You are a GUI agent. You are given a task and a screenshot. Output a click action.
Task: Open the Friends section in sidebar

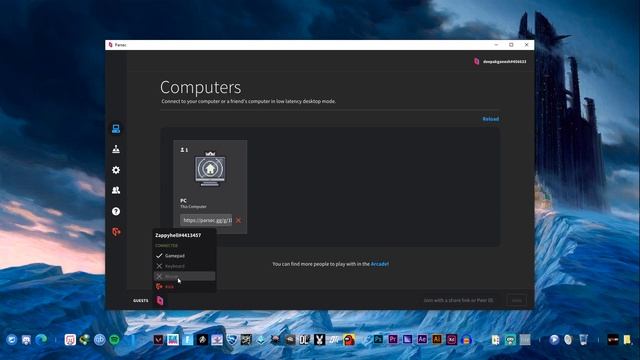point(116,190)
